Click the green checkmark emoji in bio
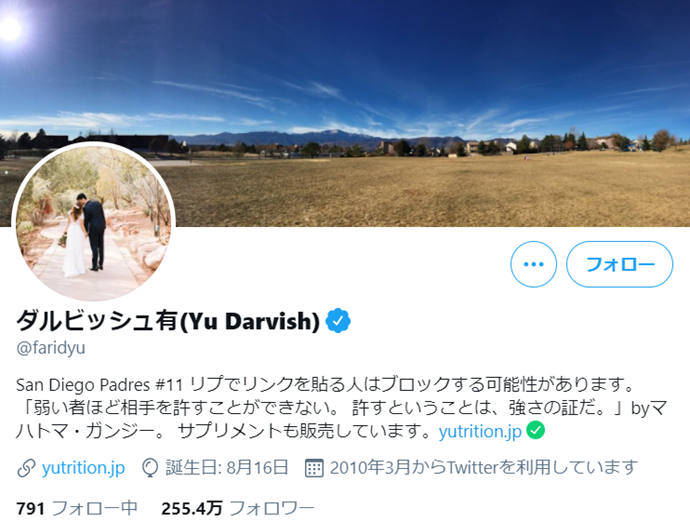This screenshot has width=690, height=522. pyautogui.click(x=536, y=430)
